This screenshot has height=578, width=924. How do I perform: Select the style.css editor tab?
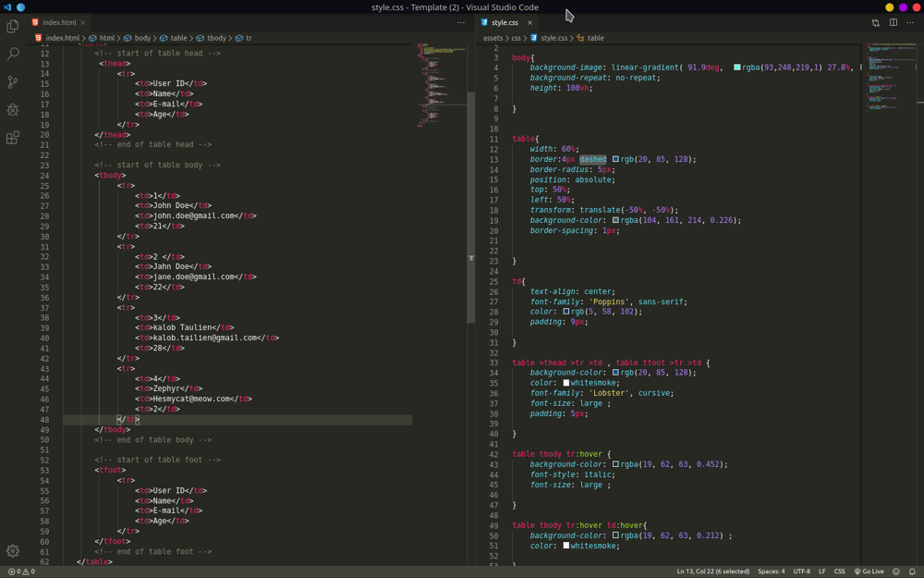click(x=505, y=22)
